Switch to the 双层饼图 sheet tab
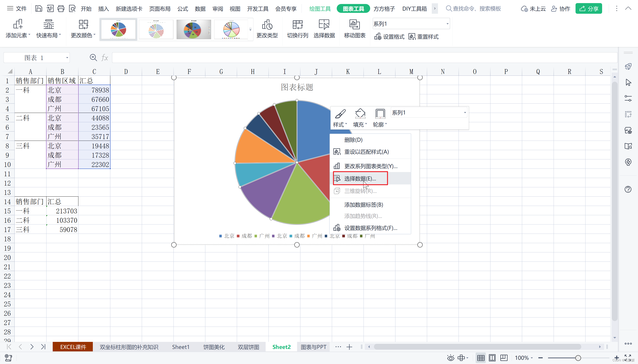 coord(248,347)
